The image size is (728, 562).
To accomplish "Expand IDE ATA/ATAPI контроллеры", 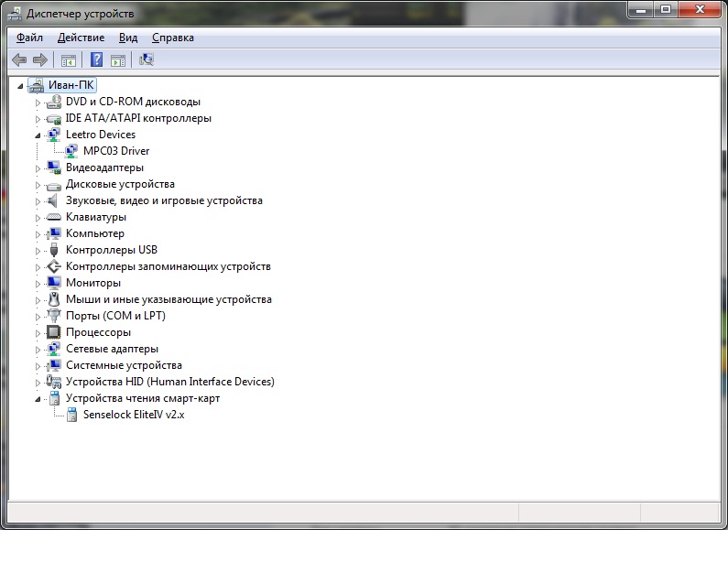I will (38, 119).
